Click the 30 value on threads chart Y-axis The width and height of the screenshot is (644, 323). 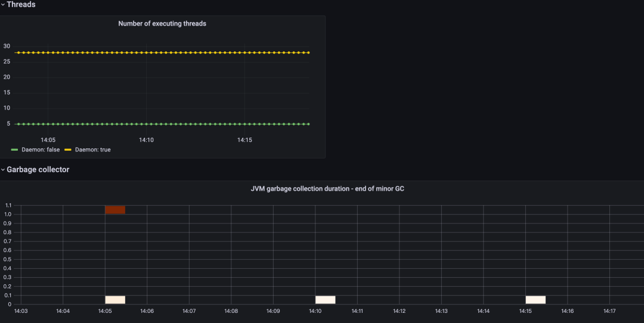(x=7, y=46)
